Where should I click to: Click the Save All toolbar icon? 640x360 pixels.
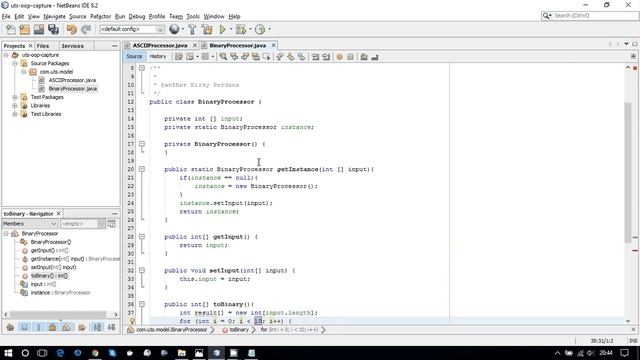53,29
